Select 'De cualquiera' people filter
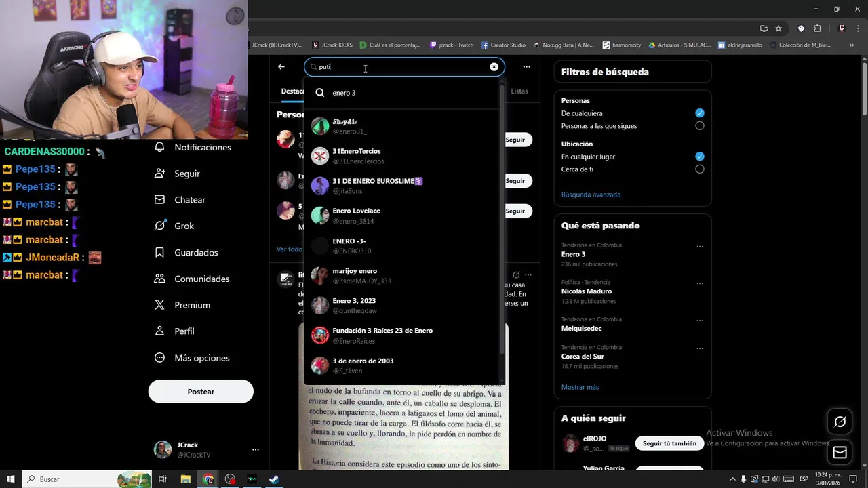 coord(700,113)
